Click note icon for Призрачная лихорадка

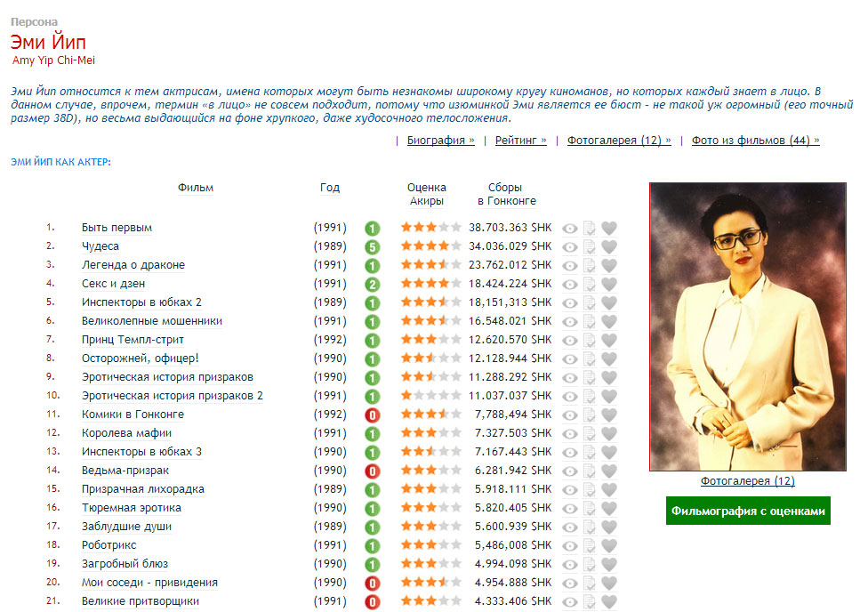[590, 489]
